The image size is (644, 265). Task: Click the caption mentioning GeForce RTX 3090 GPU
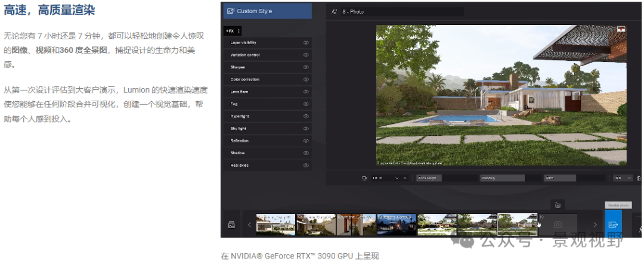pyautogui.click(x=300, y=256)
